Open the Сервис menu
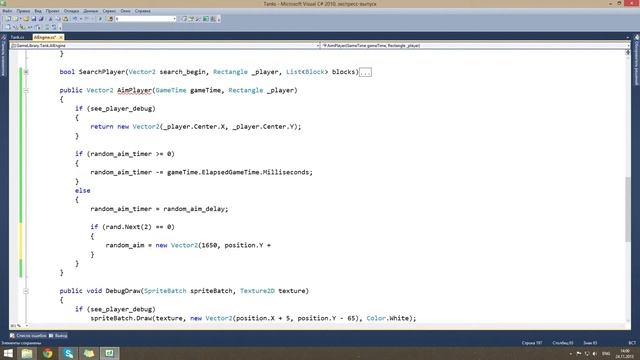Viewport: 640px width, 360px height. click(x=109, y=11)
